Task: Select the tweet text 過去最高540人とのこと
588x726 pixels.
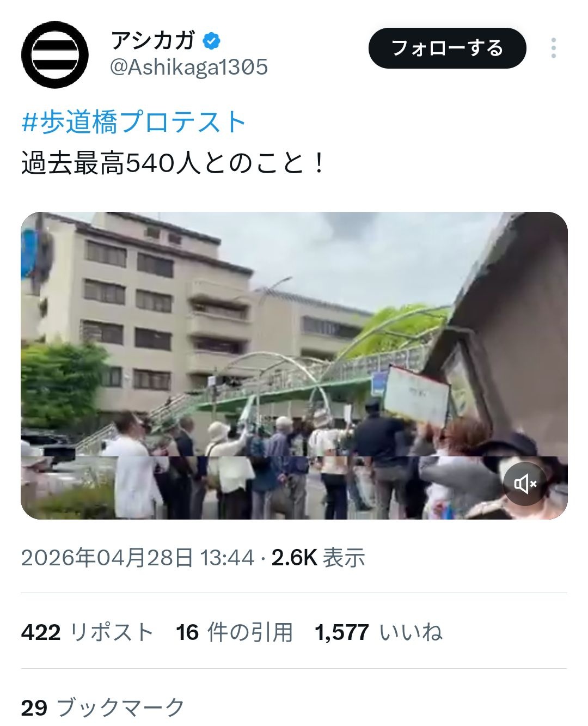Action: pos(164,163)
